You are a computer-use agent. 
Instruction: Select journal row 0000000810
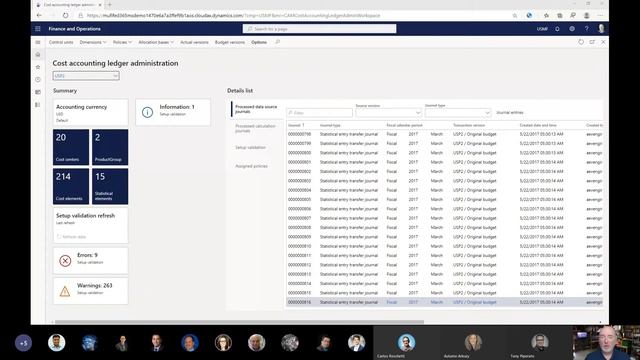(444, 246)
